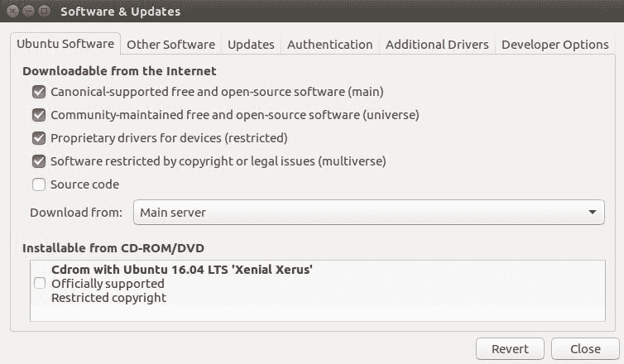Enable the Source code checkbox
624x364 pixels.
point(39,184)
